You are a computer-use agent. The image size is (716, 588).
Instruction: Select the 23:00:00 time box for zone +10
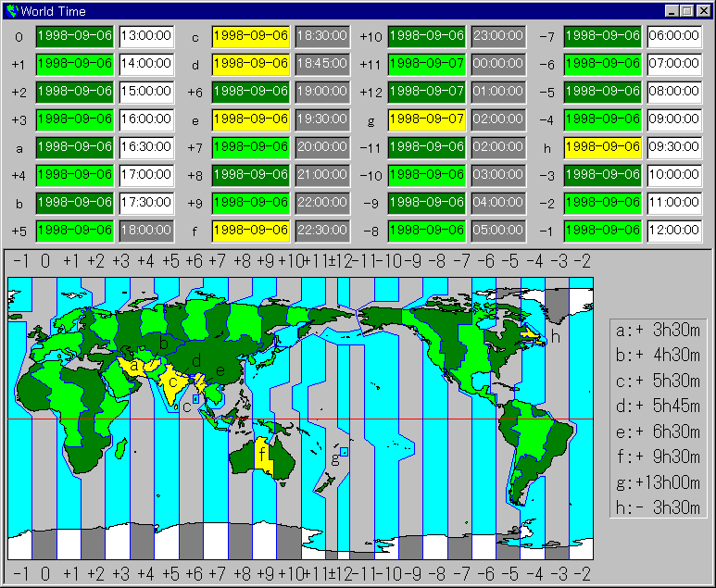(x=498, y=36)
